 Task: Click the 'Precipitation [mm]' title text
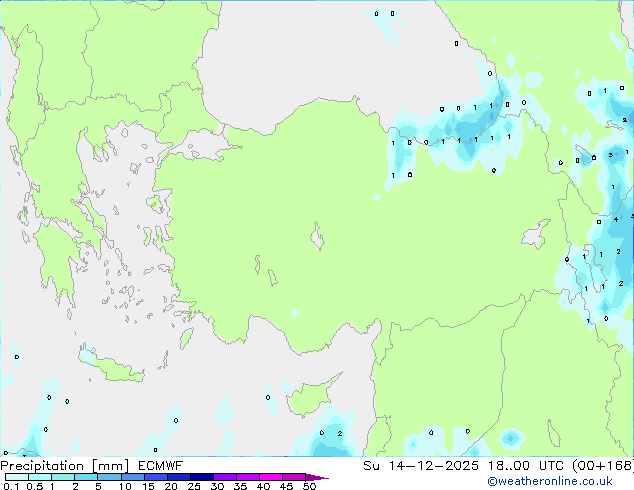click(65, 466)
